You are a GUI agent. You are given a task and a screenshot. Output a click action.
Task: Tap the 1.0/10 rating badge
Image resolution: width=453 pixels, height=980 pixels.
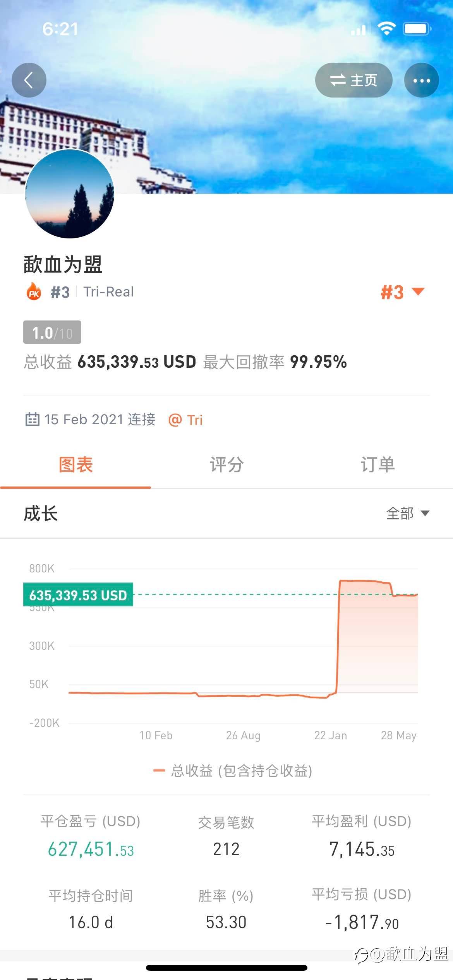(52, 332)
